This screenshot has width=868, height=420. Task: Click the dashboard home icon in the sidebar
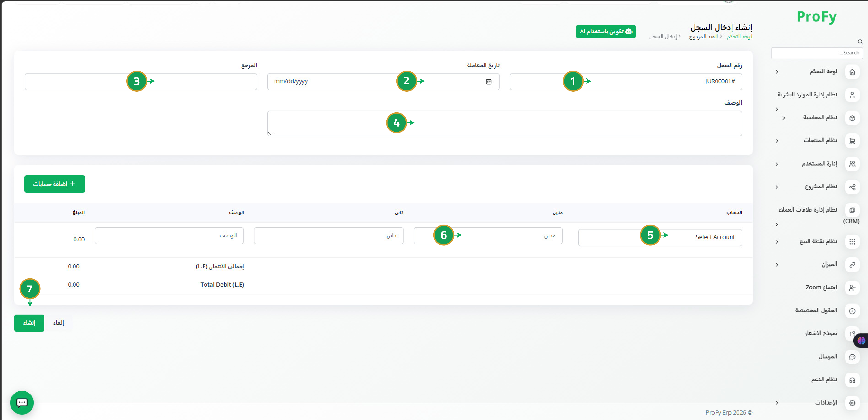[852, 72]
